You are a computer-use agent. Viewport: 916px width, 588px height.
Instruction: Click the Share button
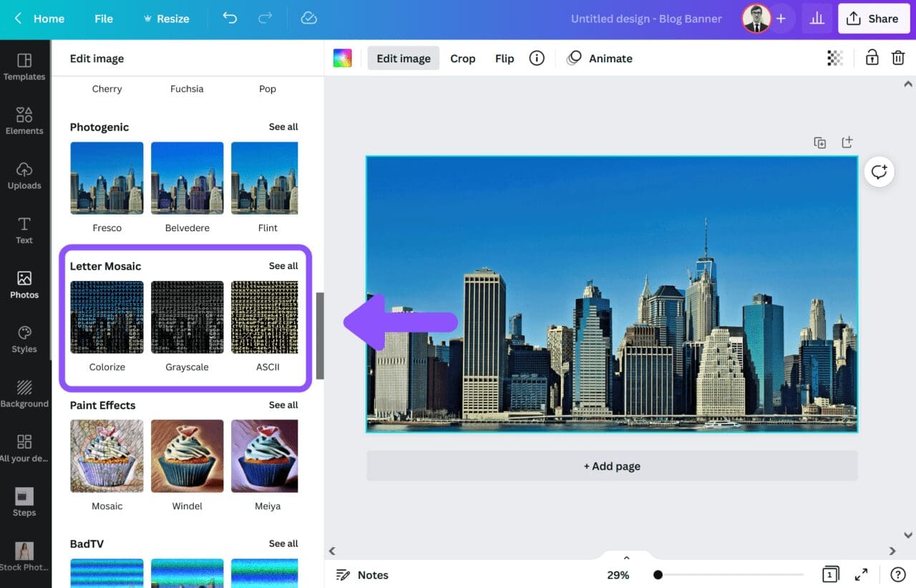pyautogui.click(x=874, y=18)
